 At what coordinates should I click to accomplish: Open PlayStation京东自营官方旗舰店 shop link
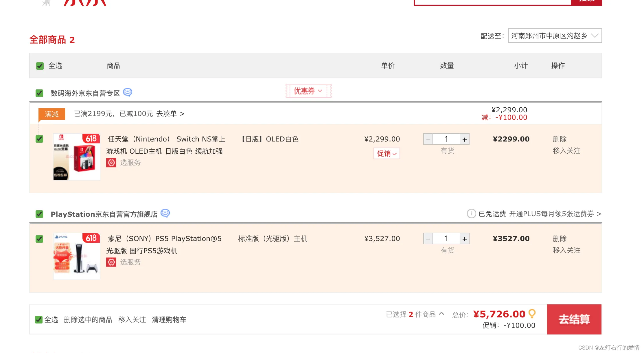pos(104,214)
